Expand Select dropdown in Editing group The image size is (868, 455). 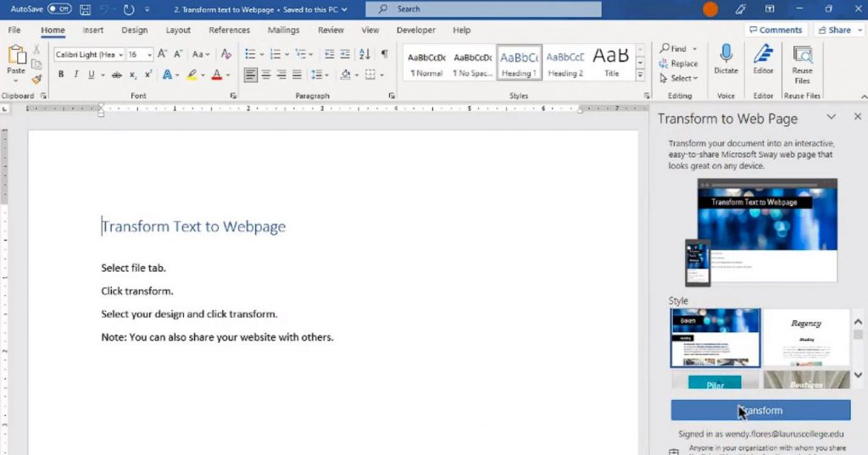tap(679, 79)
